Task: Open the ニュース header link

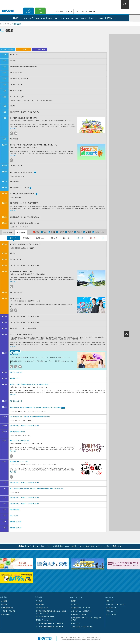Action: [69, 11]
